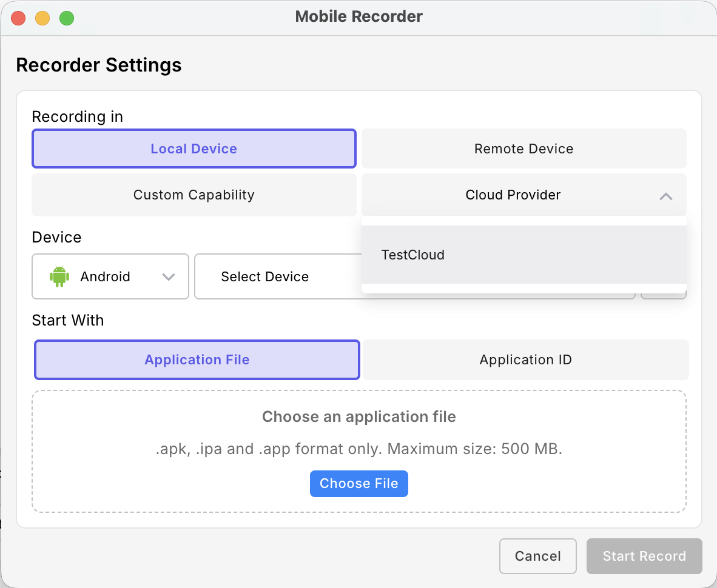Select the Application File tab
Image resolution: width=717 pixels, height=588 pixels.
197,359
